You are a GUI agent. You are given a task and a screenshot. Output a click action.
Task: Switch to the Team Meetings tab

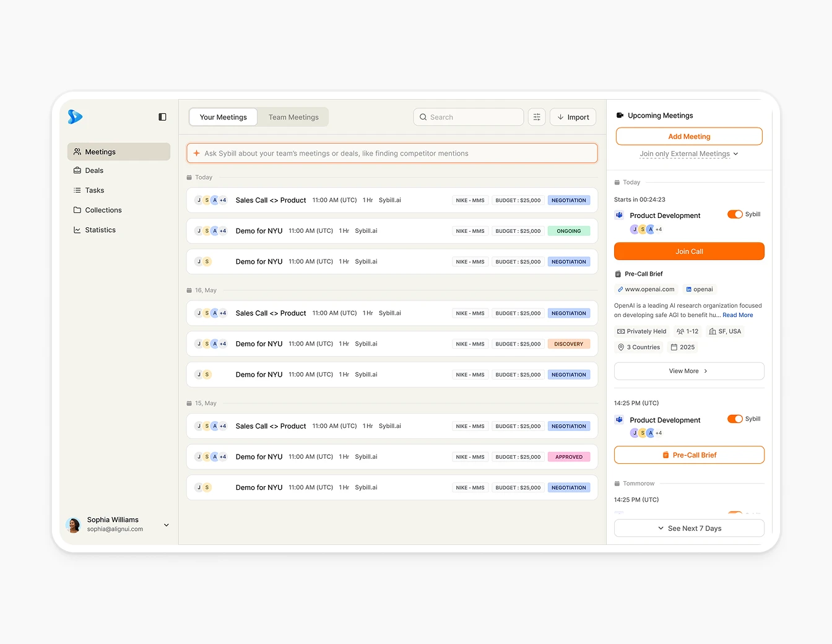pos(293,116)
